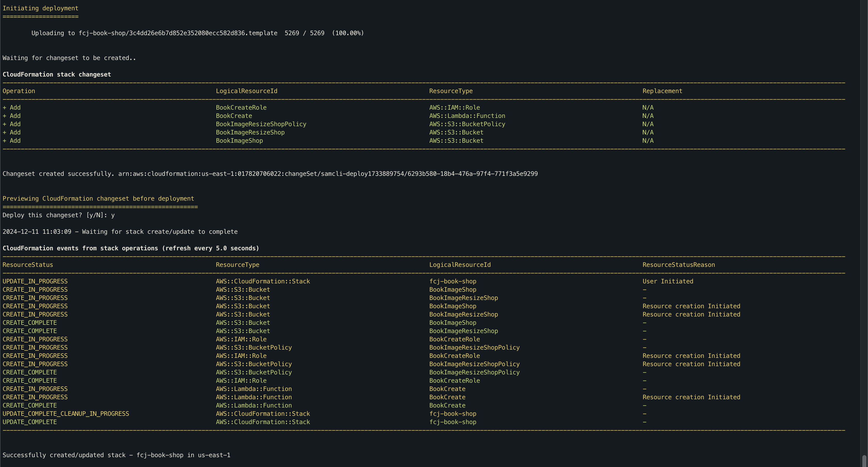Click the terminal vertical scrollbar thumb

pos(864,461)
